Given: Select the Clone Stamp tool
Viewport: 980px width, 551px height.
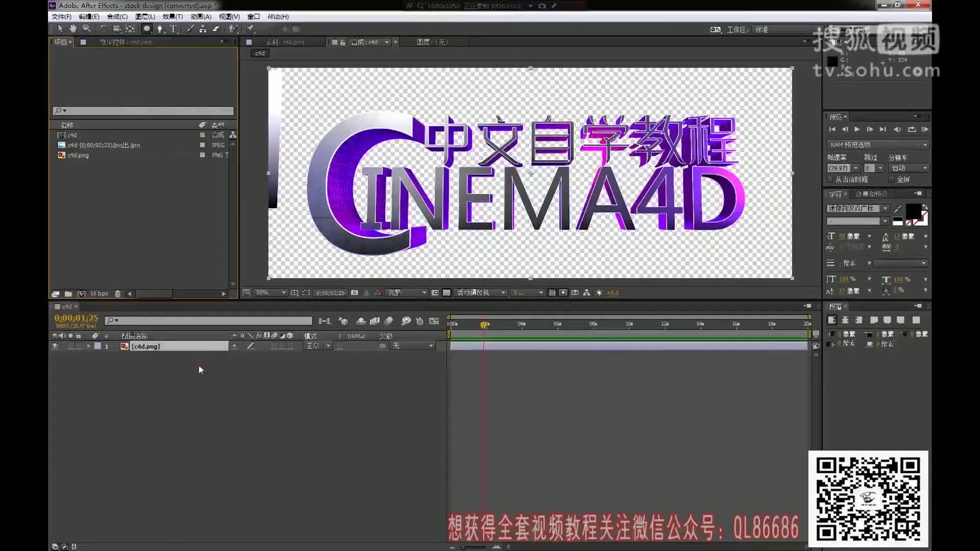Looking at the screenshot, I should [x=203, y=29].
